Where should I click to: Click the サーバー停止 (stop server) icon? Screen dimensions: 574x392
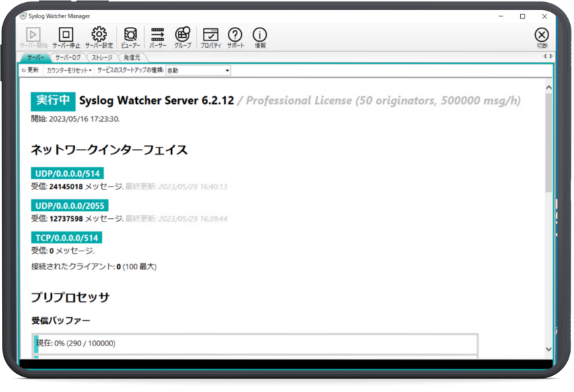point(66,38)
